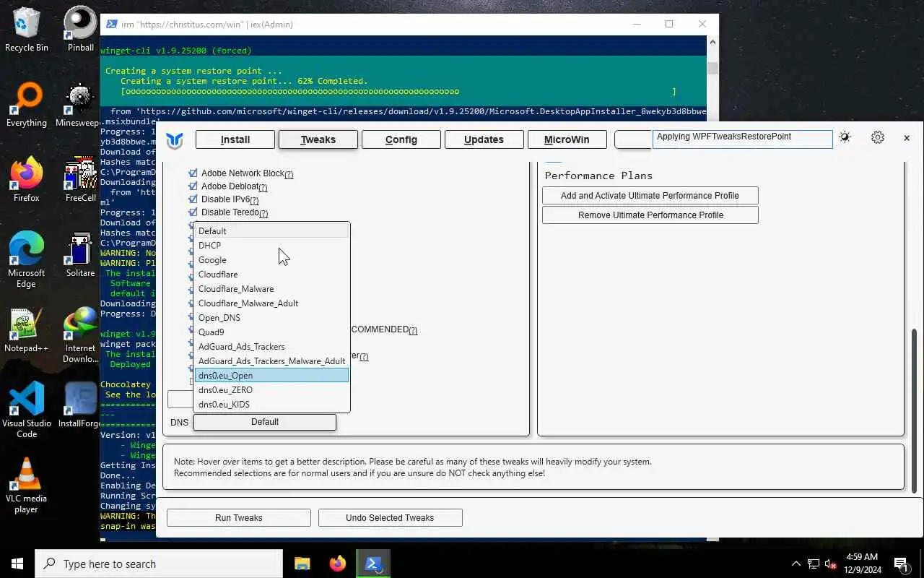Collapse the DNS combo box showing Default
This screenshot has width=924, height=578.
[265, 422]
